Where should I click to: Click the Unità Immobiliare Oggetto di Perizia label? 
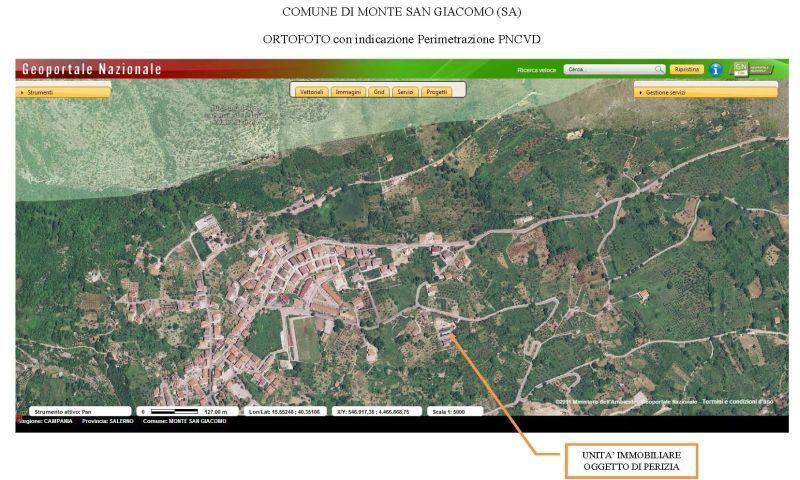pos(630,460)
